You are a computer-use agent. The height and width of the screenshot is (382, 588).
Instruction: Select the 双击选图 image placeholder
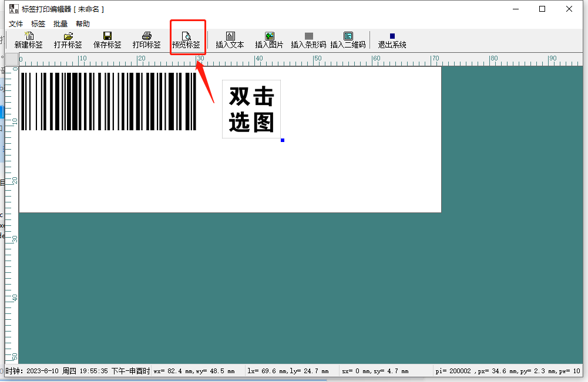[x=251, y=109]
